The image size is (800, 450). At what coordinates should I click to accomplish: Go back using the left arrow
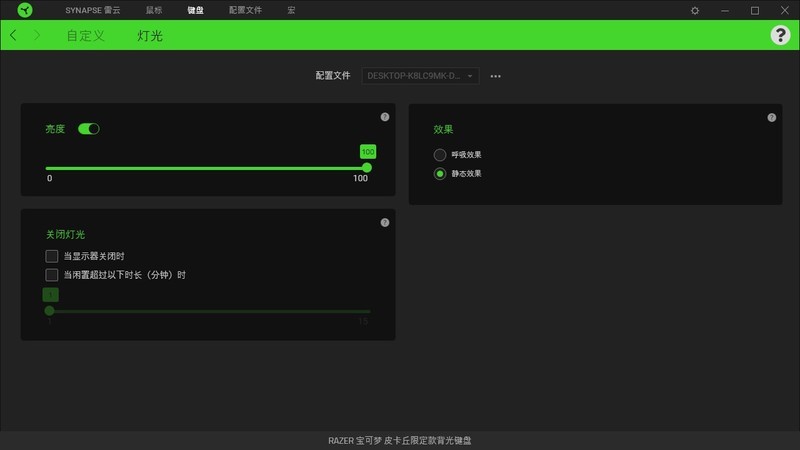click(13, 35)
